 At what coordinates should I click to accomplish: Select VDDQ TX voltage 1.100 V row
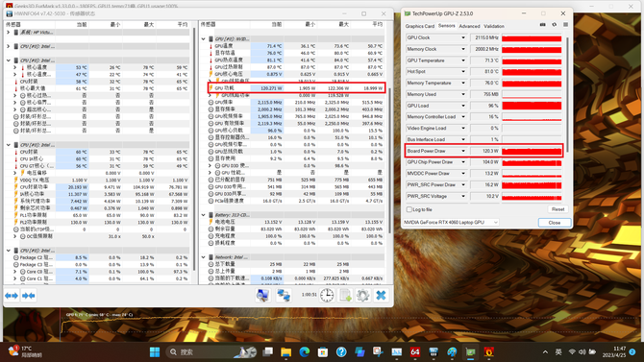(x=101, y=181)
